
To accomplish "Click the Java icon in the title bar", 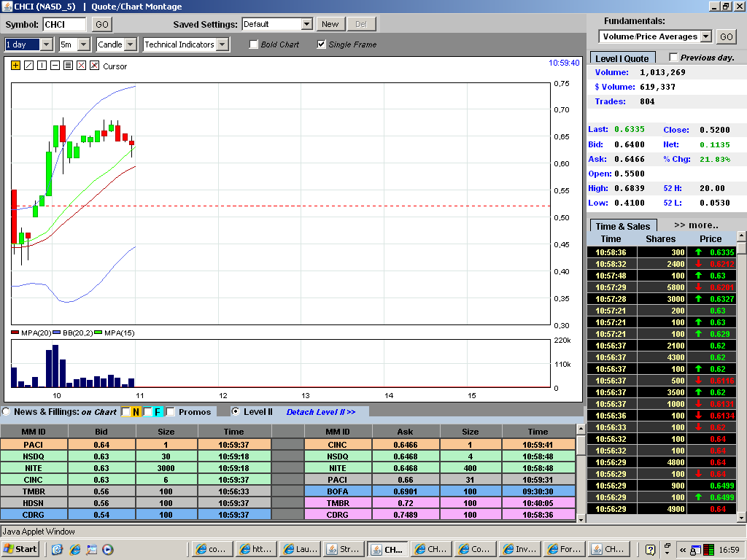I will tap(7, 6).
